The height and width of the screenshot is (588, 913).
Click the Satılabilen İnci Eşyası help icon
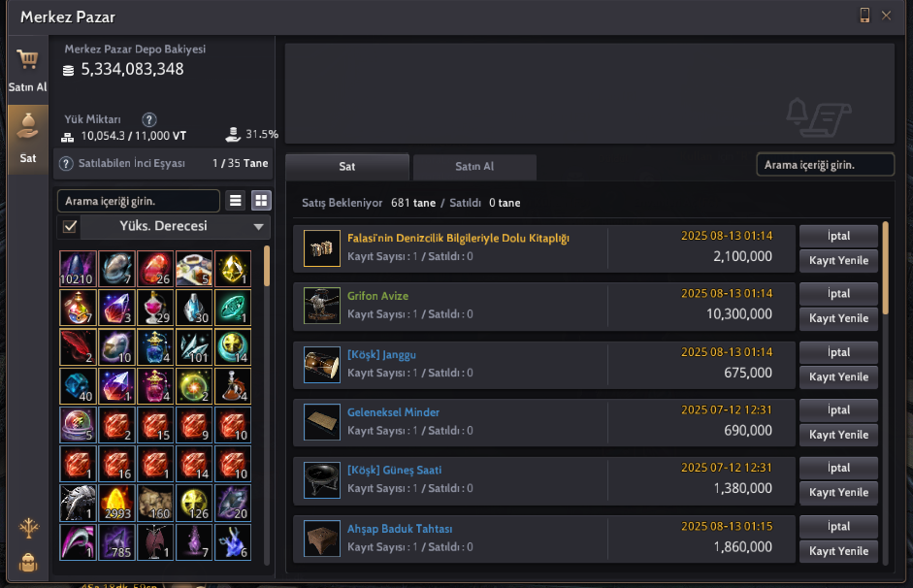click(66, 164)
